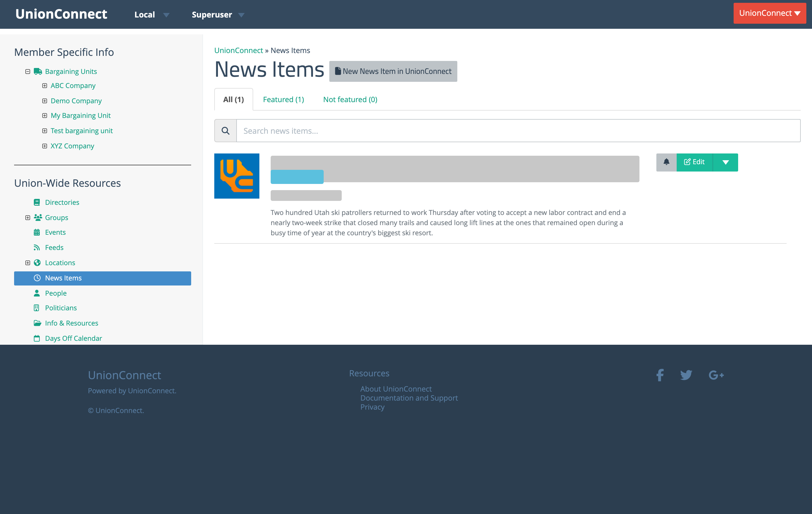
Task: Expand the My Bargaining Unit node
Action: pyautogui.click(x=45, y=115)
